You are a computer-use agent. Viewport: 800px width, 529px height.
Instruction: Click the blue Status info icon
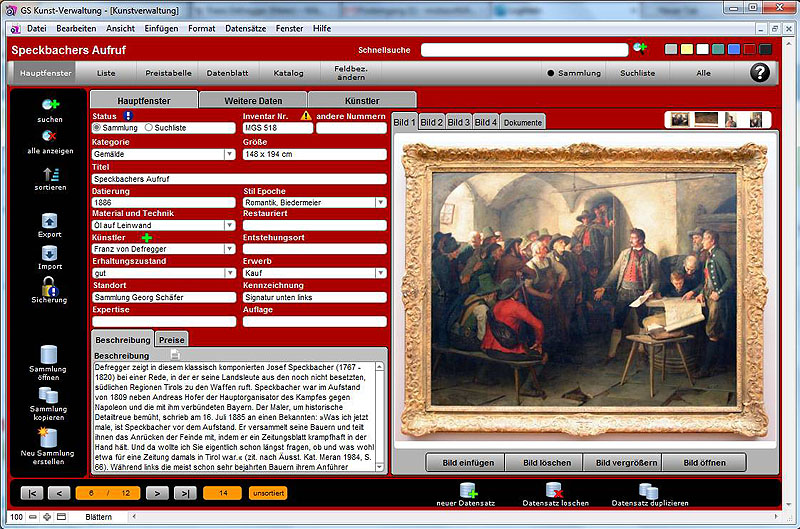click(128, 116)
